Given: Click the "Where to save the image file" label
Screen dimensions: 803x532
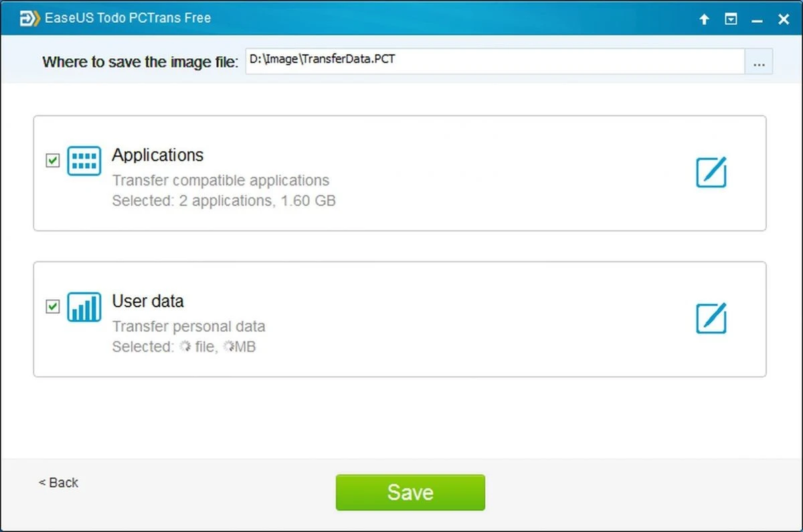Looking at the screenshot, I should click(x=140, y=62).
